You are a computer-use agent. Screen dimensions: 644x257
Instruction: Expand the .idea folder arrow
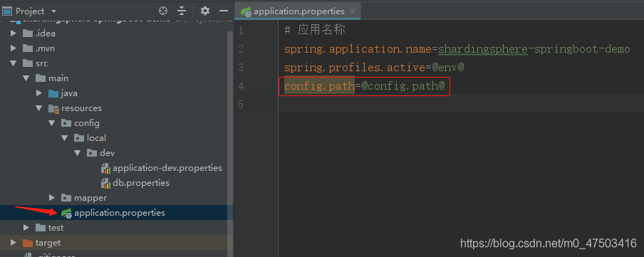14,33
